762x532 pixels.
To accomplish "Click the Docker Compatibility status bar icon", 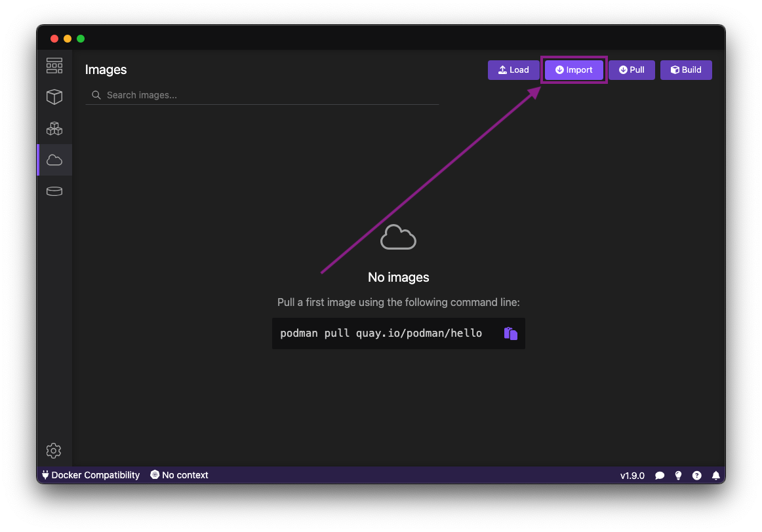I will (90, 475).
